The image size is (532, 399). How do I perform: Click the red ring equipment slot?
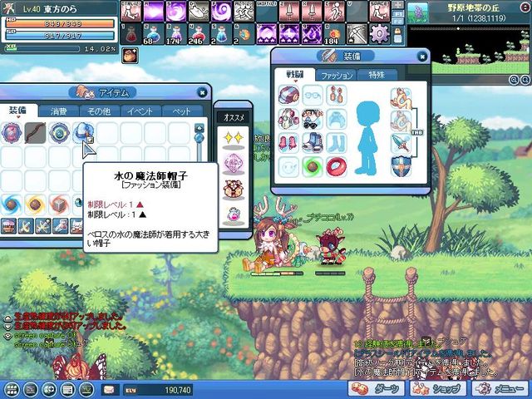[x=336, y=166]
